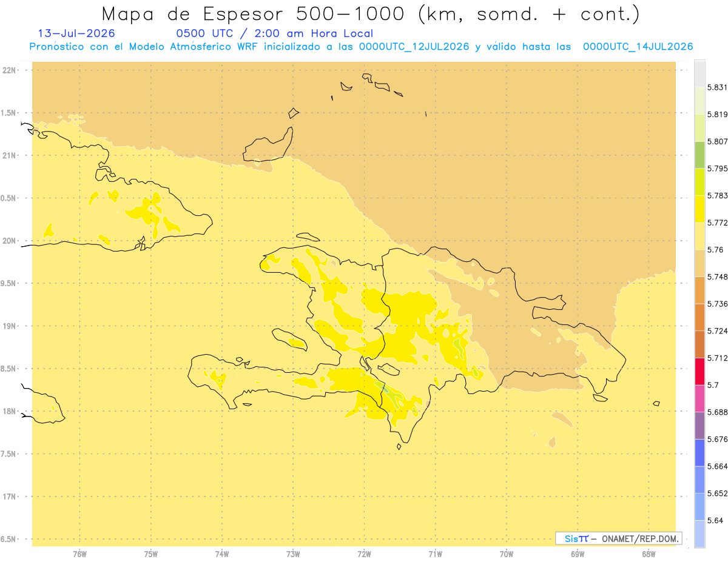Click the 22N latitude label

(10, 70)
